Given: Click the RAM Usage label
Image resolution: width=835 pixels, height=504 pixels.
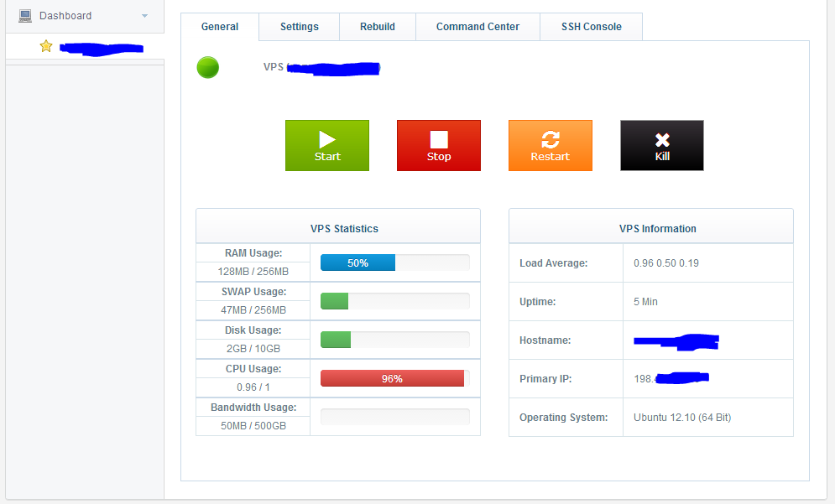Looking at the screenshot, I should [x=253, y=253].
